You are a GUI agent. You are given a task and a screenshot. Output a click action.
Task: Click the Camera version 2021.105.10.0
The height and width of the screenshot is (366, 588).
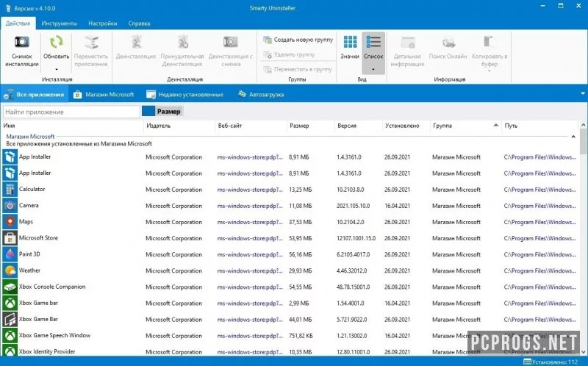coord(353,206)
